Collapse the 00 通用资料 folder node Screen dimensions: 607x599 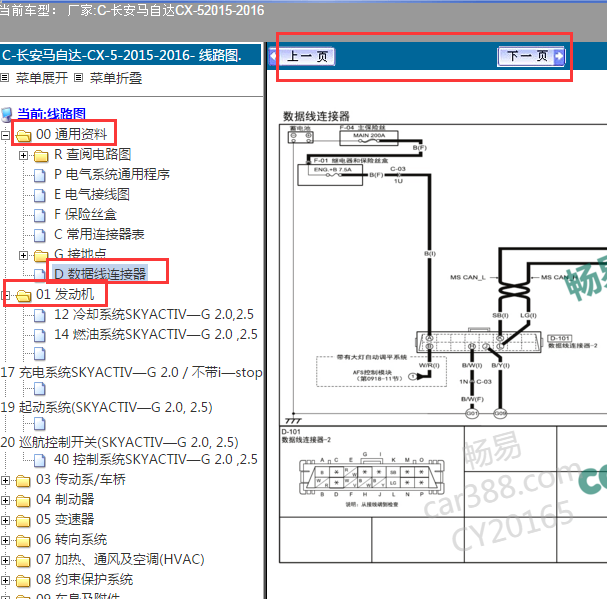[5, 135]
